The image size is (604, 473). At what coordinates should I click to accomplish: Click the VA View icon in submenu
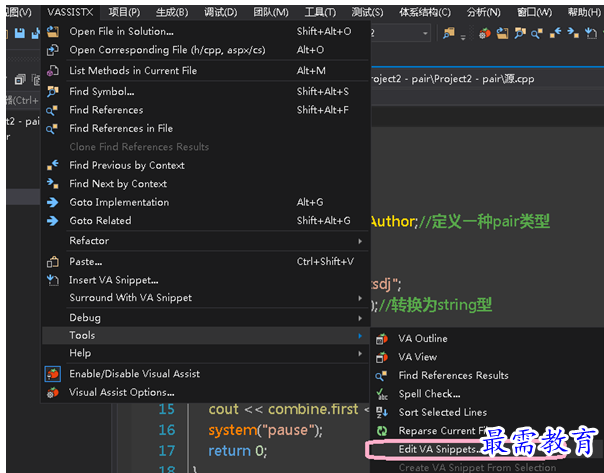coord(382,357)
